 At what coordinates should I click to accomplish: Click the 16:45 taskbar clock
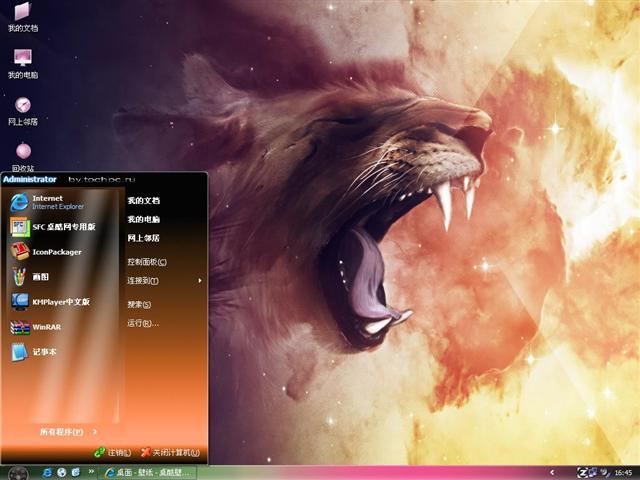(623, 473)
